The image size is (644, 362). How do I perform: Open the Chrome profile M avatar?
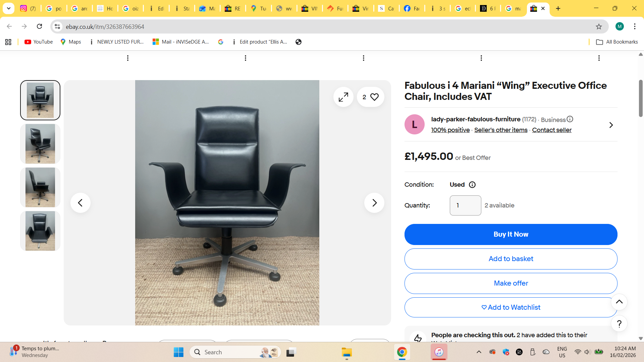click(x=620, y=26)
